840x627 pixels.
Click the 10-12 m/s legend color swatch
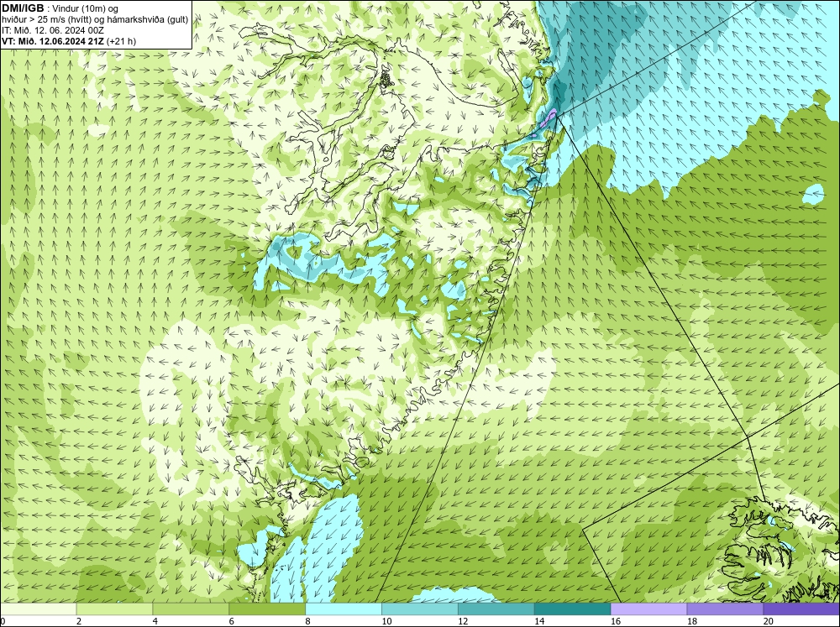click(x=420, y=609)
